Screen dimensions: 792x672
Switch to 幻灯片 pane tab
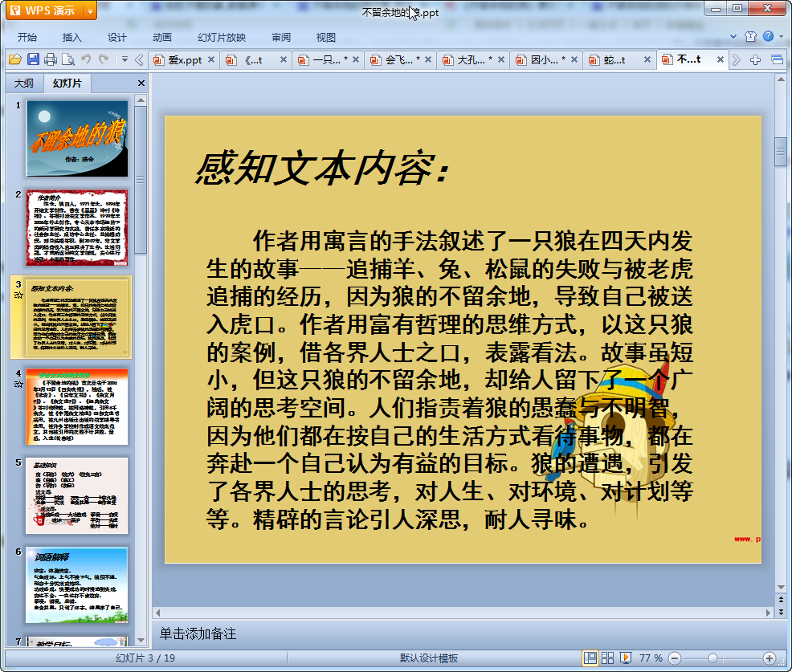coord(67,83)
